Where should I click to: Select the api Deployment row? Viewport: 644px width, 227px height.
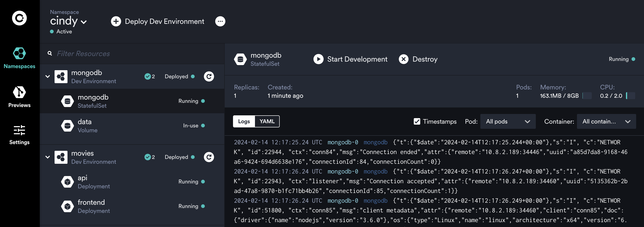pyautogui.click(x=132, y=182)
